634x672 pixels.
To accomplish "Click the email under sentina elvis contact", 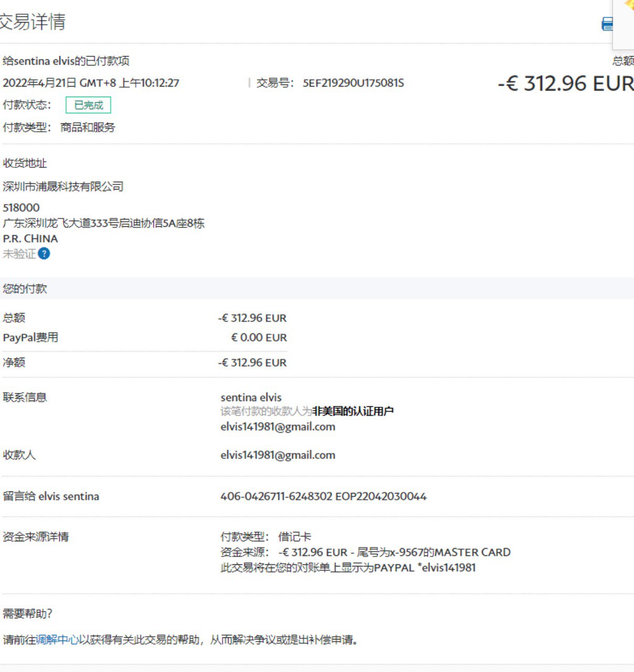I will pyautogui.click(x=277, y=427).
